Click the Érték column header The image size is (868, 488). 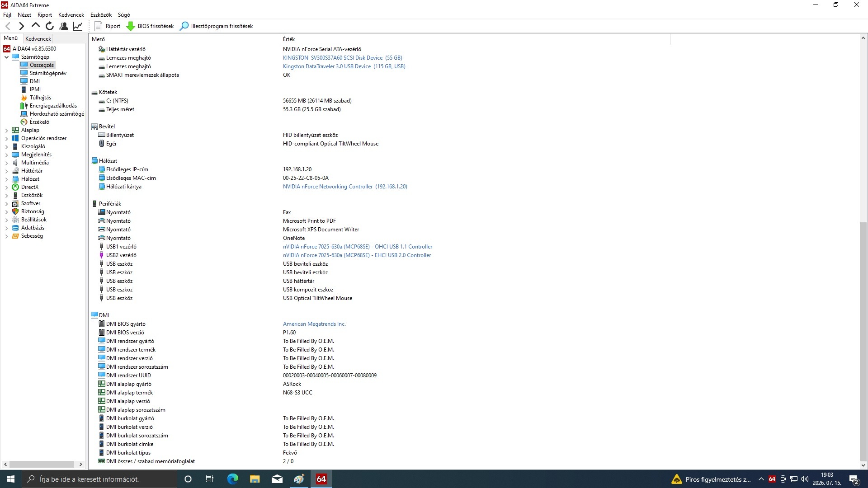[475, 39]
